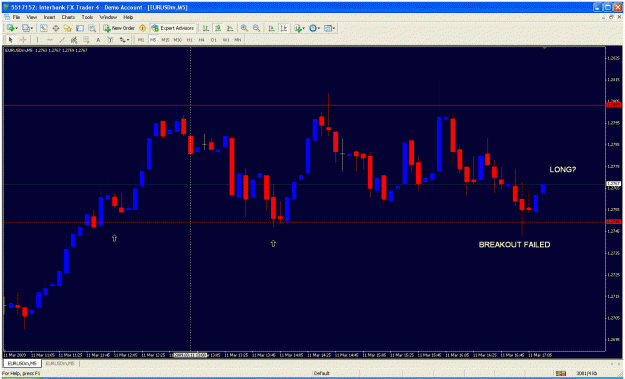Select the horizontal line drawing tool
This screenshot has width=625, height=379.
click(50, 39)
